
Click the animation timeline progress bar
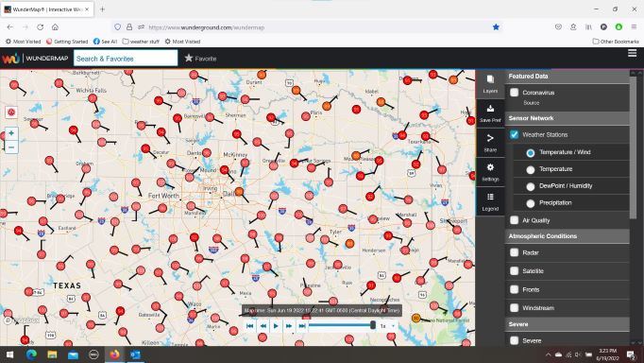coord(341,325)
